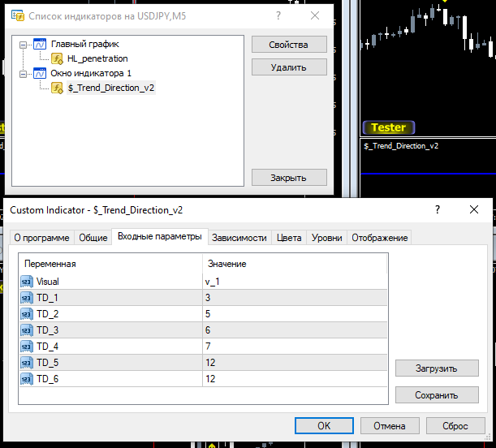This screenshot has width=496, height=448.
Task: Click the TD_1 parameter row icon
Action: coord(27,298)
